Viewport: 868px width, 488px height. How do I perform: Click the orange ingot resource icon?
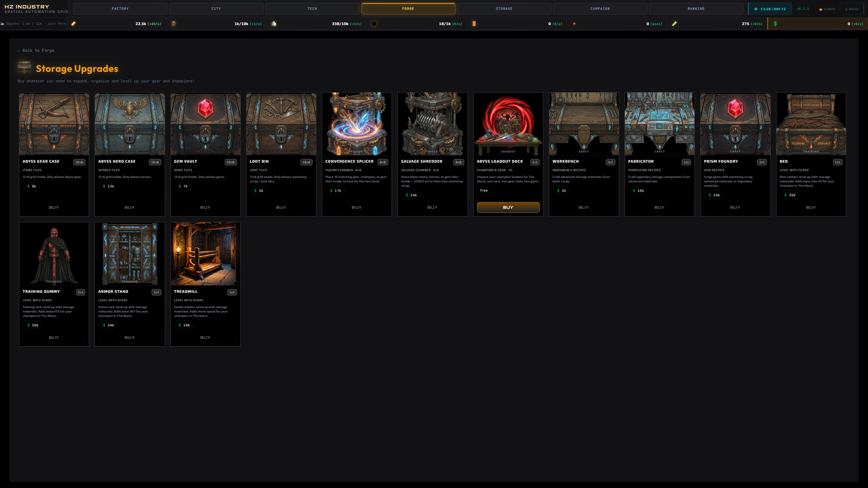(x=474, y=23)
